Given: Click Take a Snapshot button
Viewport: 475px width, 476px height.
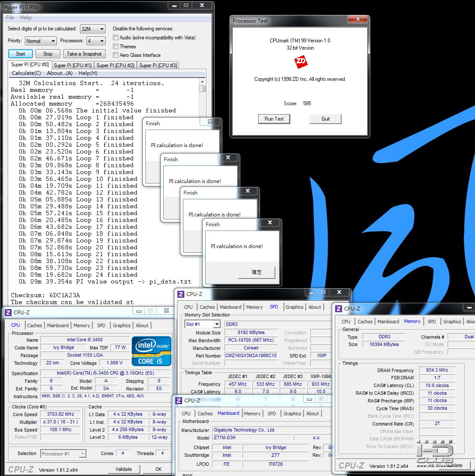Looking at the screenshot, I should (x=84, y=54).
